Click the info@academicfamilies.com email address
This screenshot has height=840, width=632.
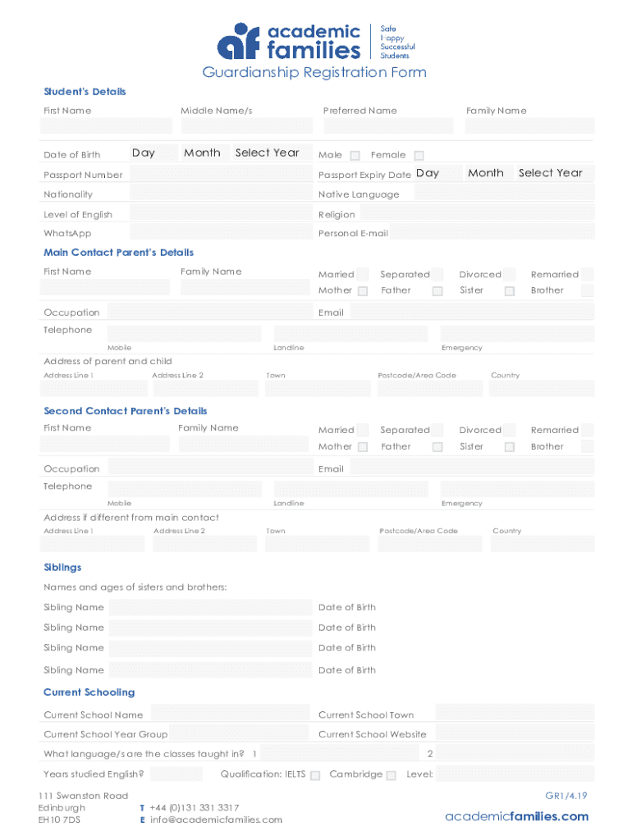(x=216, y=819)
